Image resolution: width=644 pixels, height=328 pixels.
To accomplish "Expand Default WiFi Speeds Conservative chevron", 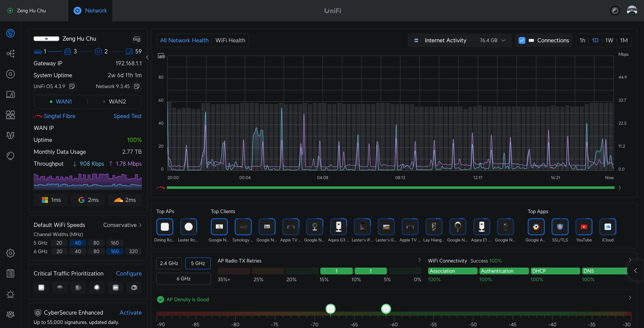I will pos(140,225).
